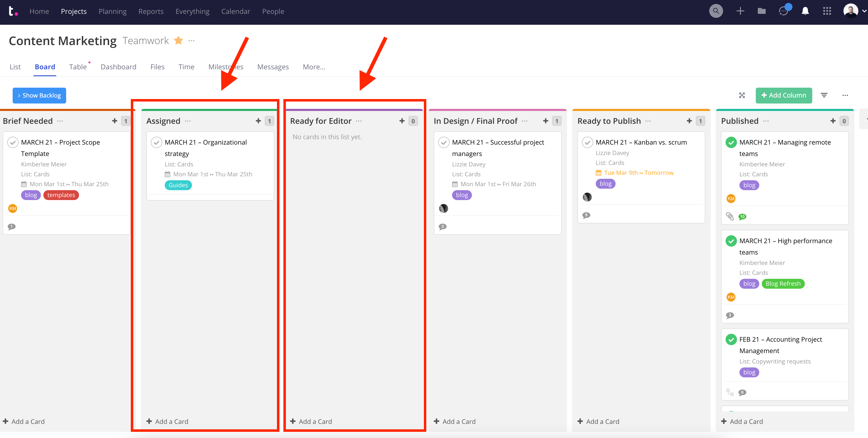Switch to the Table tab
Image resolution: width=868 pixels, height=438 pixels.
pos(78,67)
